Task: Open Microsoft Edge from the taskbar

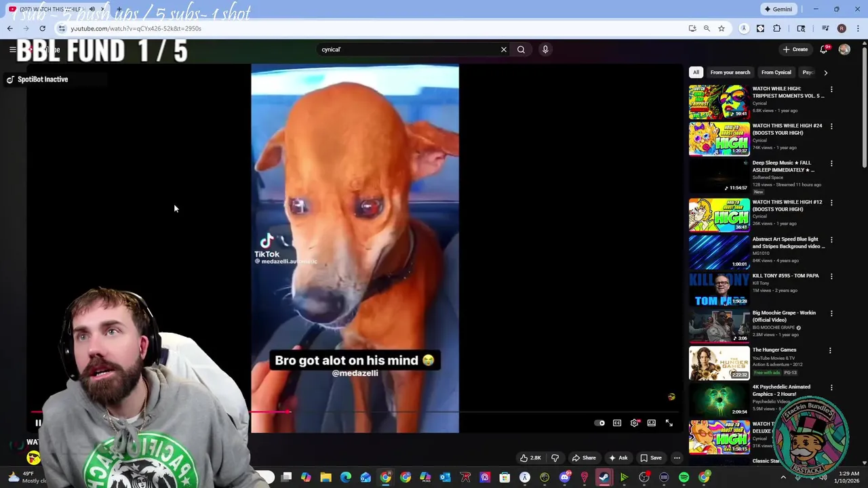Action: click(x=346, y=478)
